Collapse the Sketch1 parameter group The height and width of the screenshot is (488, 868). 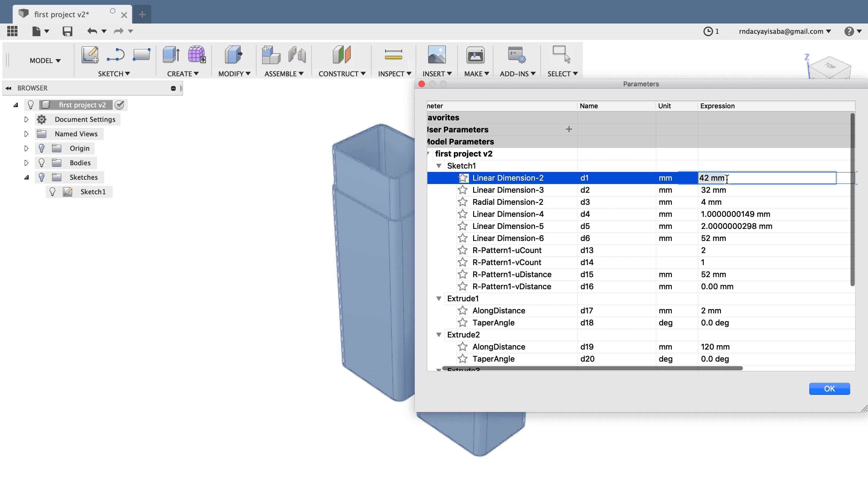coord(439,166)
